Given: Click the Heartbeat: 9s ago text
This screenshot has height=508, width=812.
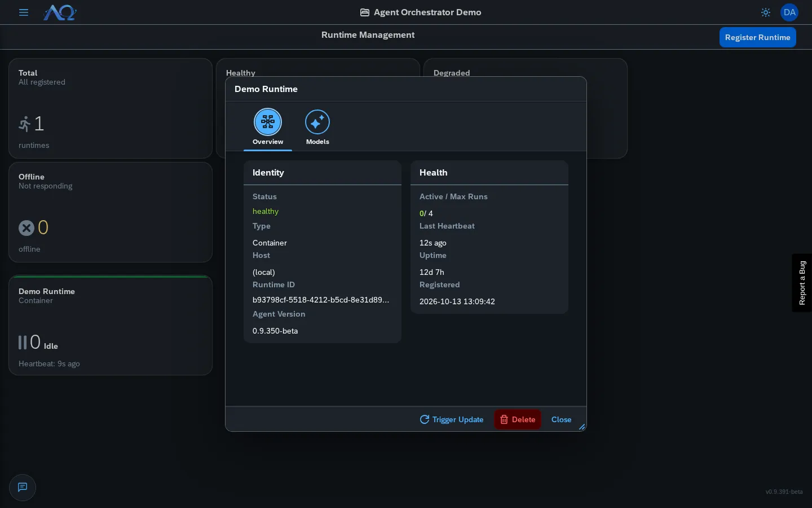Looking at the screenshot, I should point(49,364).
